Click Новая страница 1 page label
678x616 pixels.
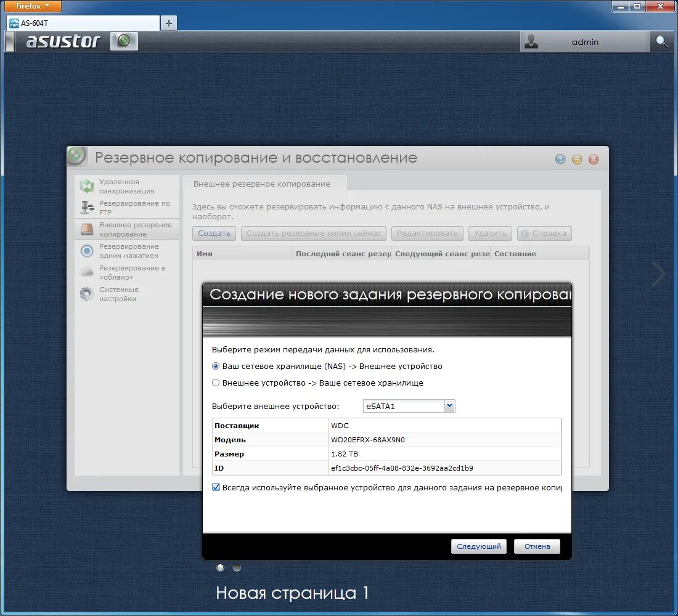[x=292, y=593]
